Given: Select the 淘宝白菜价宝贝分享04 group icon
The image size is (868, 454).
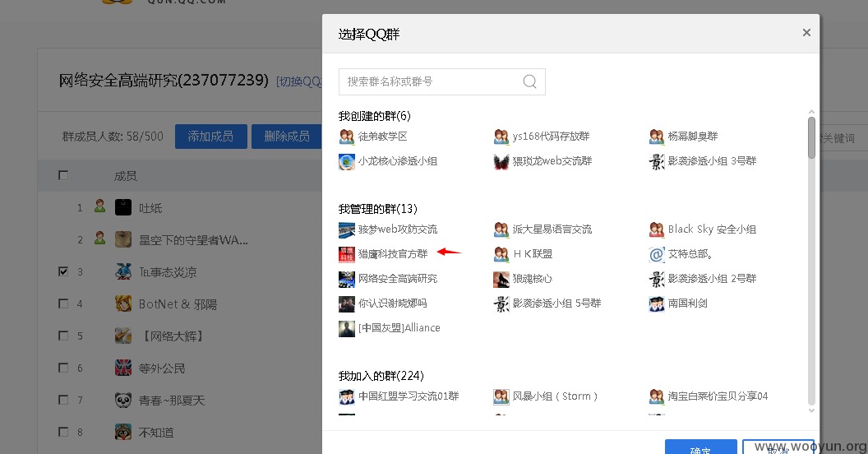Looking at the screenshot, I should [x=657, y=396].
